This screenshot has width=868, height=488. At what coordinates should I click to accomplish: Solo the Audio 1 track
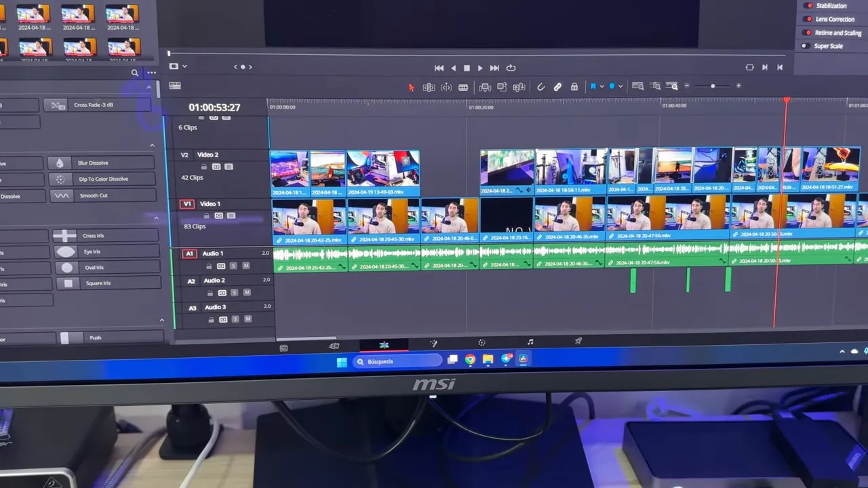[x=234, y=266]
